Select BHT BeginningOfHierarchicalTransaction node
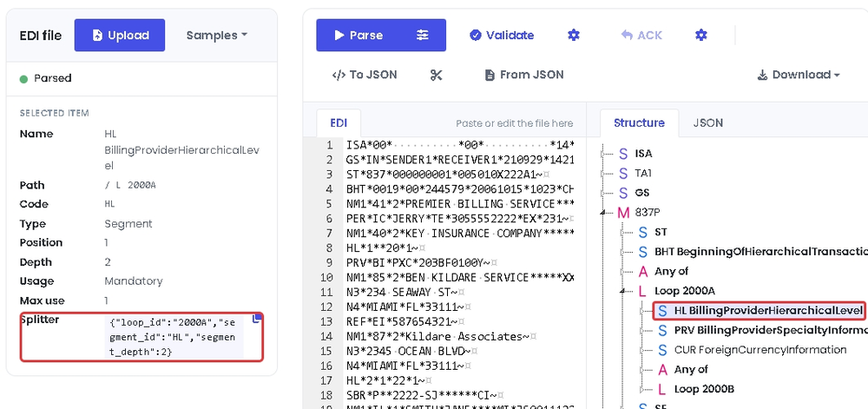Viewport: 868px width, 409px height. [x=761, y=252]
